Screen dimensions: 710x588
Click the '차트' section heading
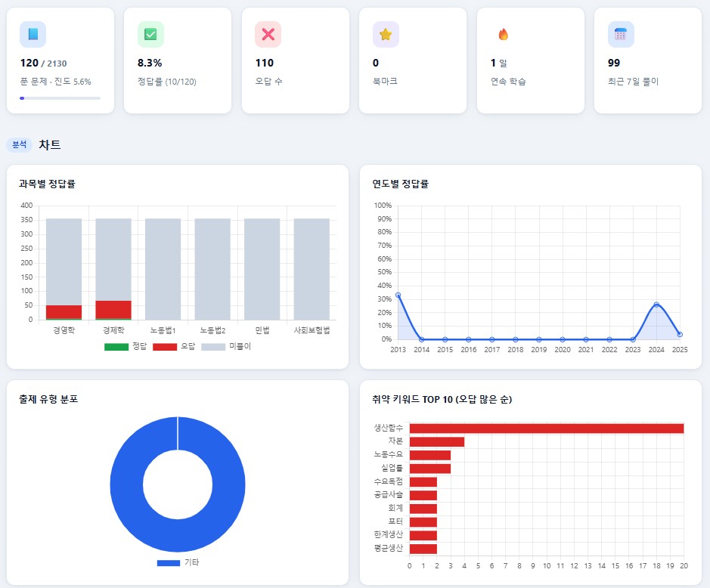50,145
